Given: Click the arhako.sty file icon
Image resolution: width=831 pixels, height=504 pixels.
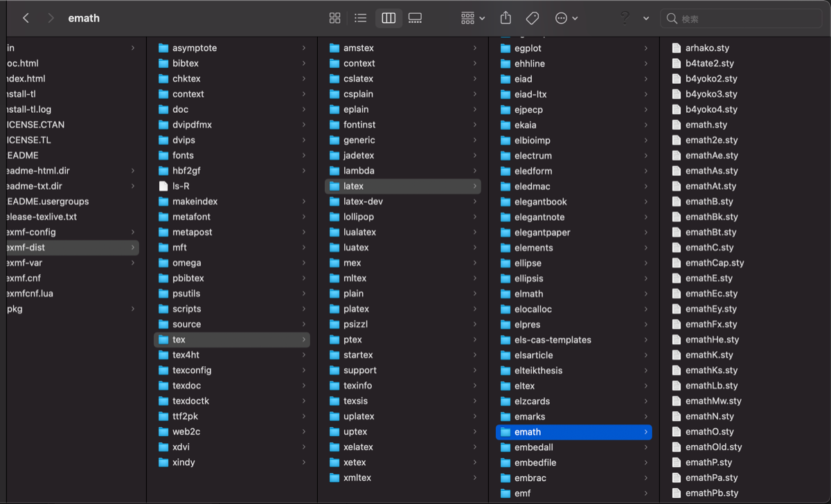Looking at the screenshot, I should point(677,48).
